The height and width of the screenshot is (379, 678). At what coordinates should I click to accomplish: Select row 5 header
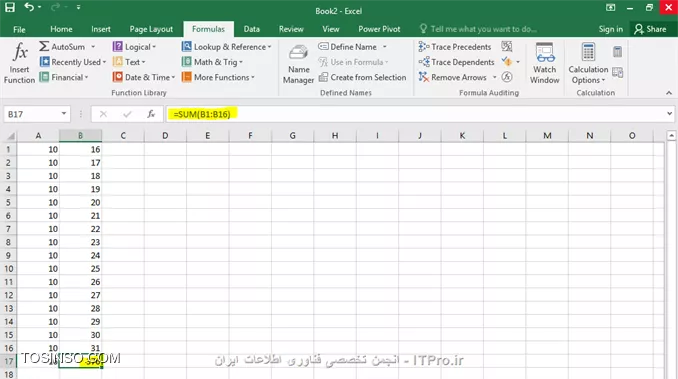click(x=8, y=202)
